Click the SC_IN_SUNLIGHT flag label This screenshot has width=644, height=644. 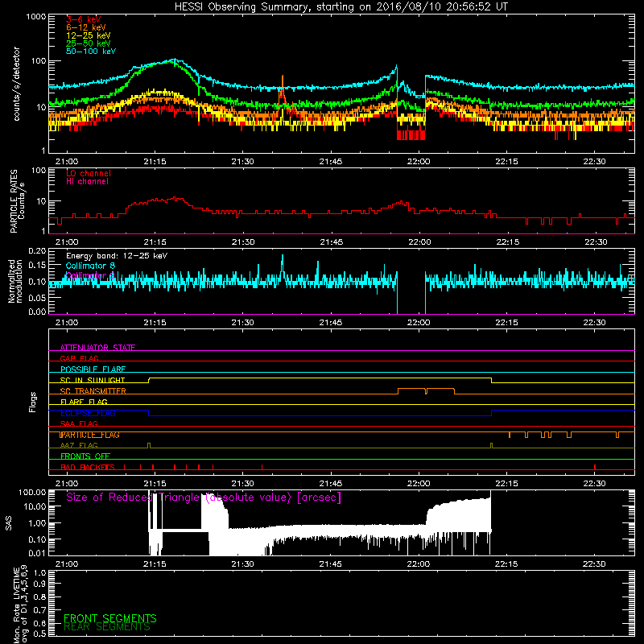tap(93, 380)
